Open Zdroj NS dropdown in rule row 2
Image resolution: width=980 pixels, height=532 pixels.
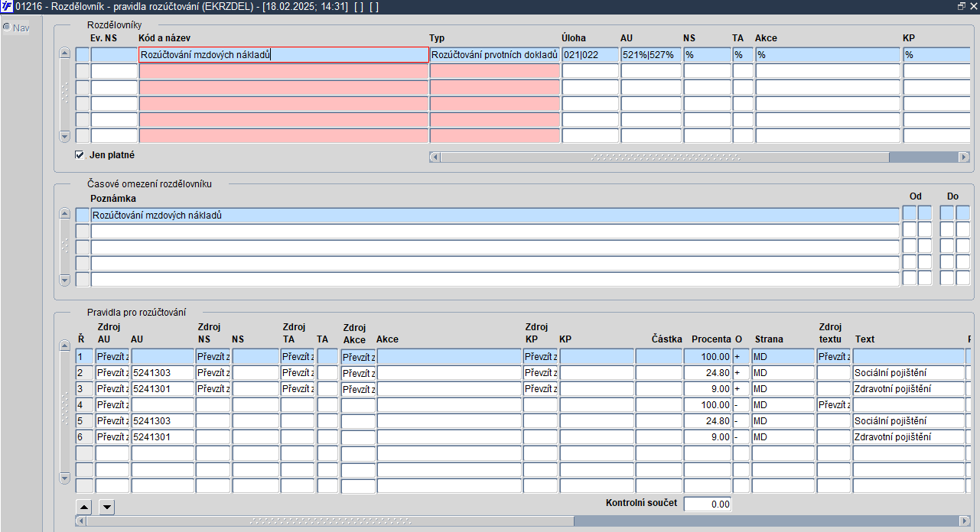point(213,372)
